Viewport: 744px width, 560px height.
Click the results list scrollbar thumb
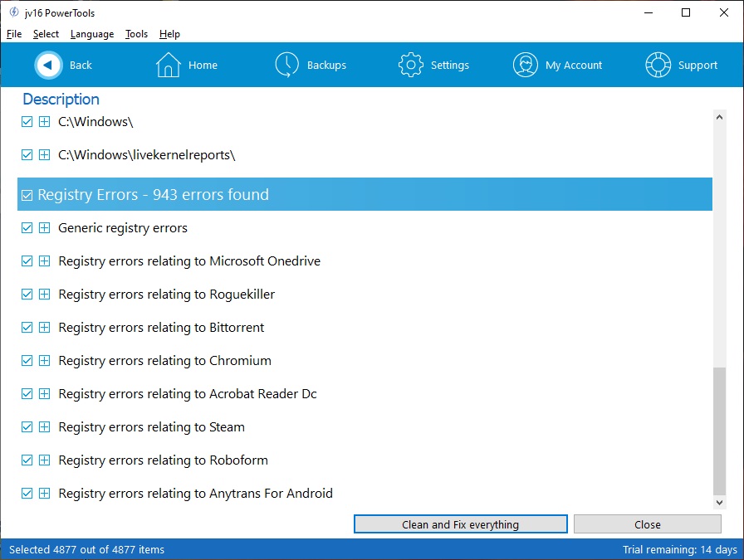(719, 430)
